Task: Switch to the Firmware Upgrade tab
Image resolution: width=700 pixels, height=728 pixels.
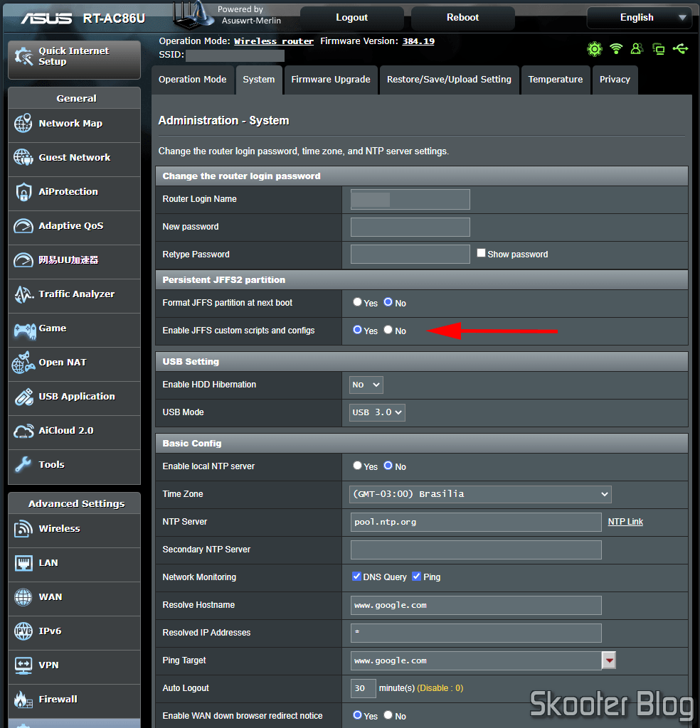Action: point(331,80)
